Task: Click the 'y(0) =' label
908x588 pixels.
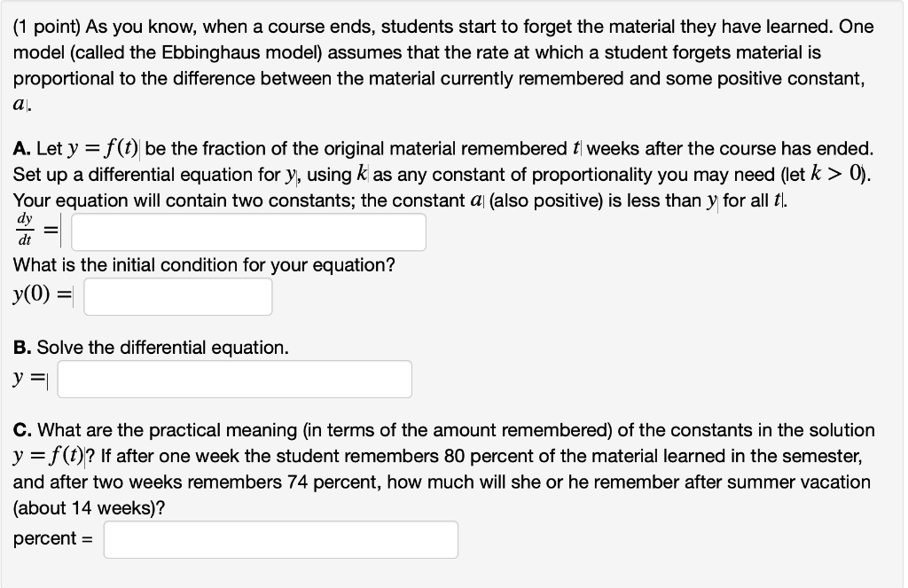Action: pyautogui.click(x=42, y=295)
